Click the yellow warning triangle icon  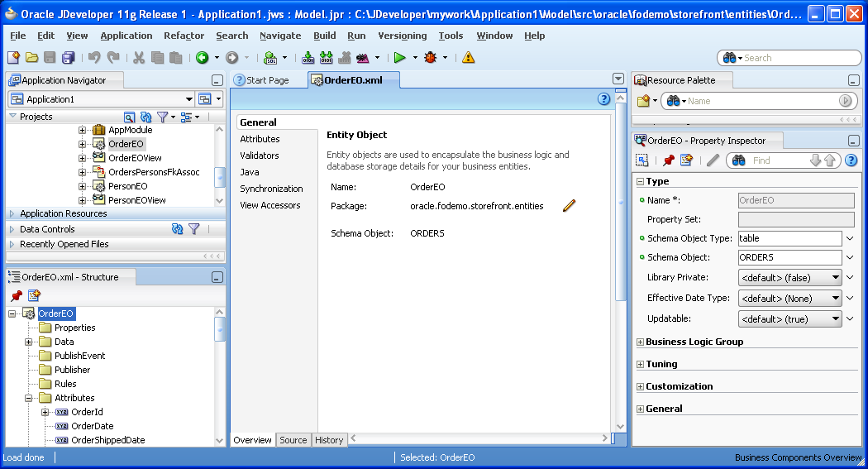(x=469, y=58)
